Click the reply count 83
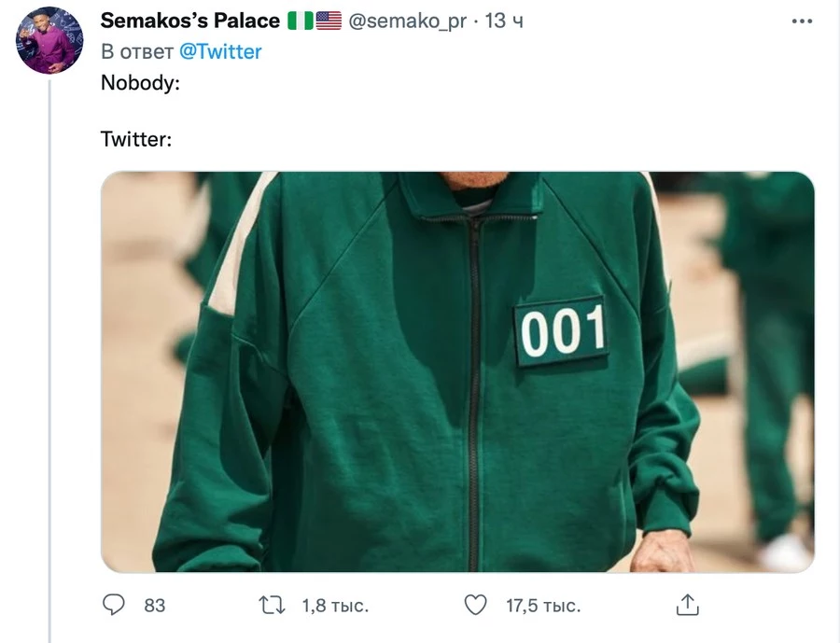Image resolution: width=840 pixels, height=643 pixels. [x=155, y=606]
